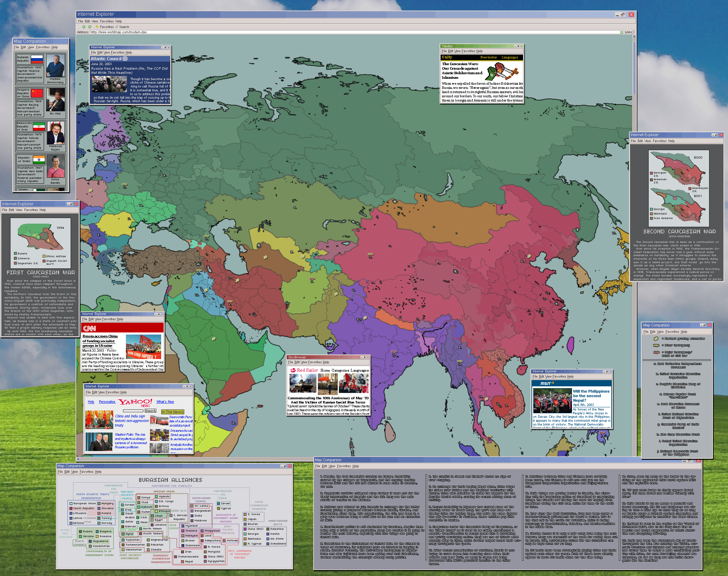Open the Help menu in Yandex window

pyautogui.click(x=479, y=51)
